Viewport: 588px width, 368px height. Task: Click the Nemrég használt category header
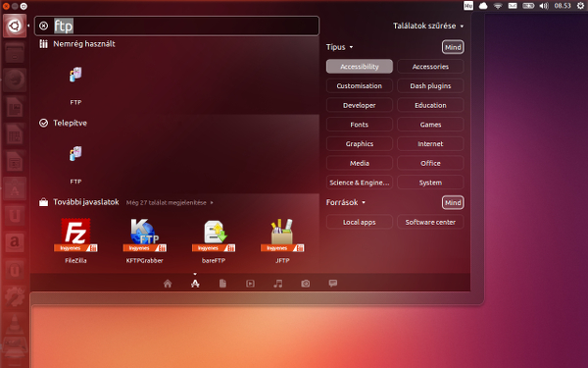click(77, 44)
